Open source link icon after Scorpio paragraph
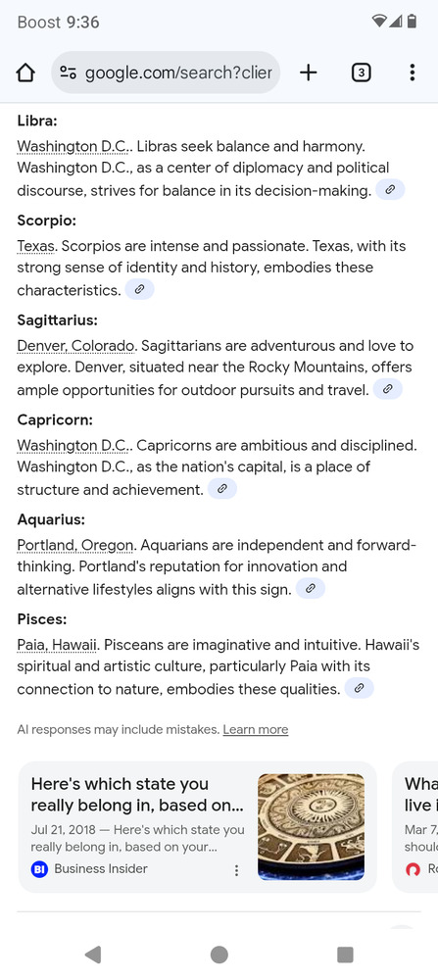Image resolution: width=438 pixels, height=980 pixels. tap(139, 290)
